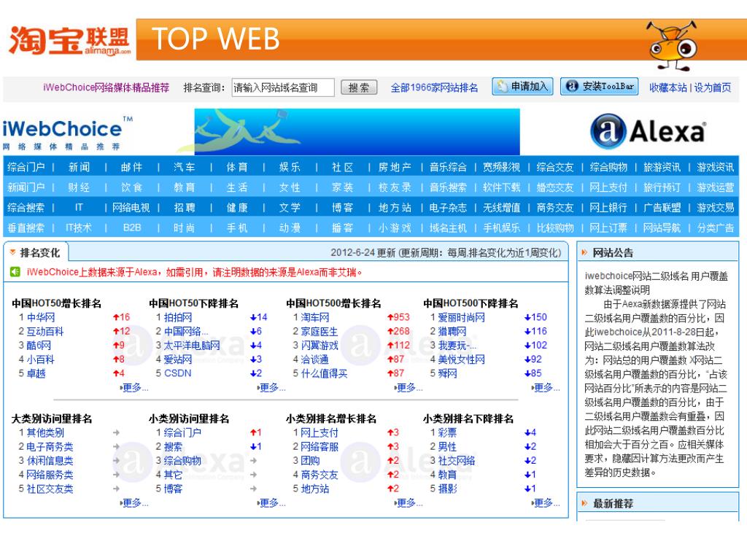Click the update date text 2012-6-24 更新
Viewport: 747px width, 560px height.
362,253
